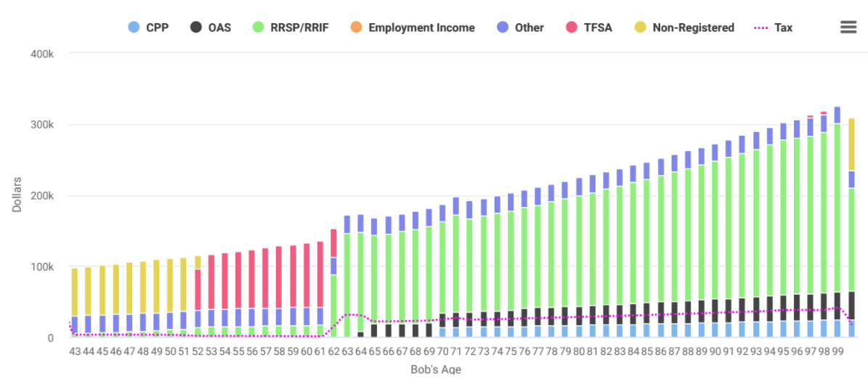The image size is (868, 384).
Task: Click the 400k y-axis label
Action: [x=41, y=54]
